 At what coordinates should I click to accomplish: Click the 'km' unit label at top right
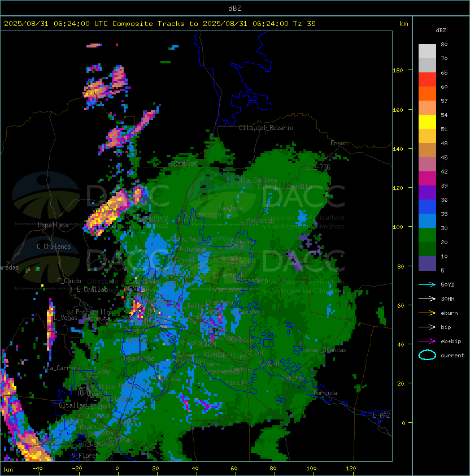(403, 24)
